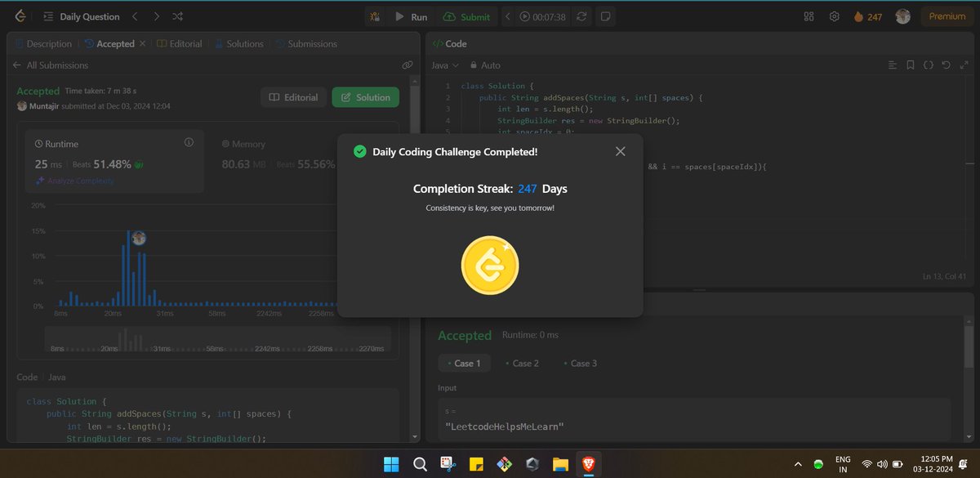The width and height of the screenshot is (980, 478).
Task: Open the Editorial button in submission result
Action: [293, 97]
